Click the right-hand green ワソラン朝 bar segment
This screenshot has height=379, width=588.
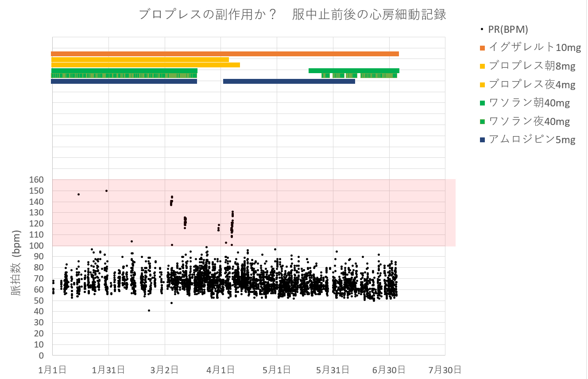coord(354,70)
